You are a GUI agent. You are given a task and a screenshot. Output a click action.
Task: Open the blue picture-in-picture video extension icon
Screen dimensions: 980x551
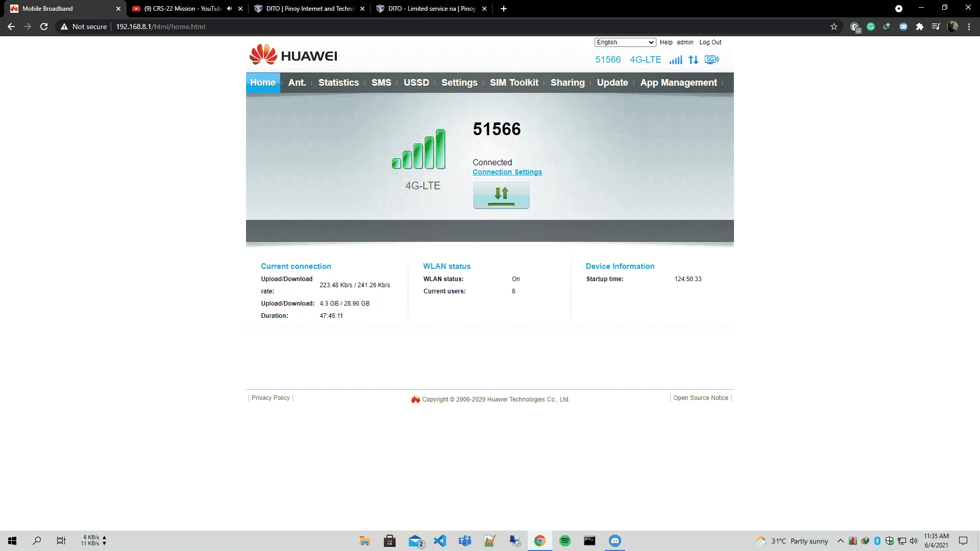(x=903, y=27)
